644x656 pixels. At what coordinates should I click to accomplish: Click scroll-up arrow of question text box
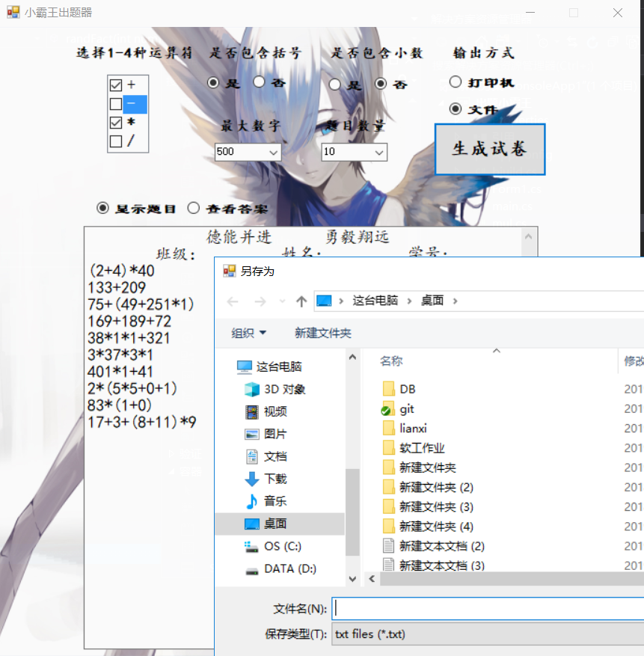[x=529, y=237]
